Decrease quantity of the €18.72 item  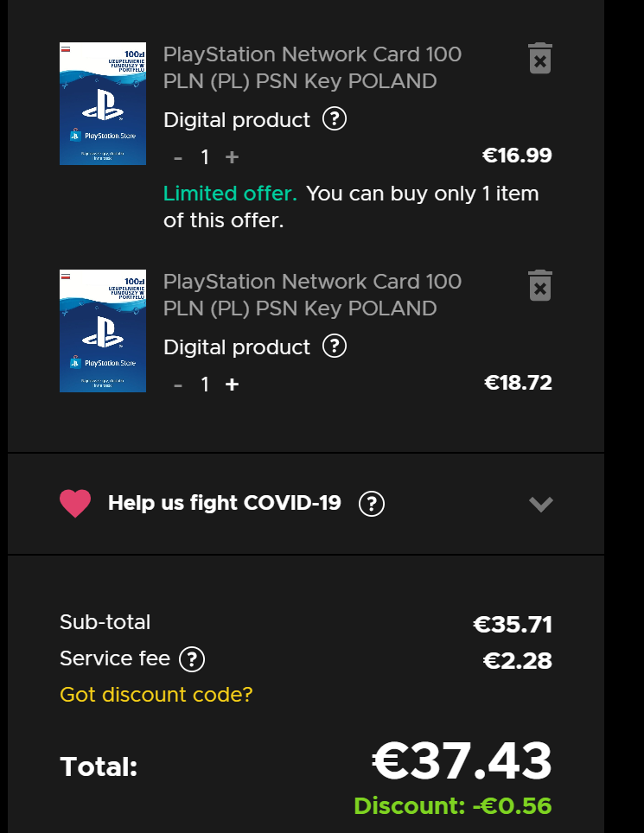(178, 385)
